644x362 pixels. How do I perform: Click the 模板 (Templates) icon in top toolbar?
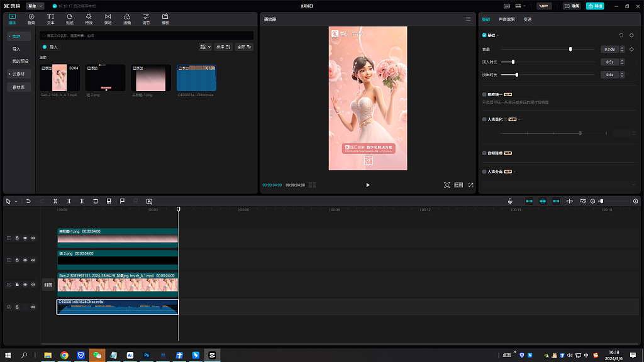165,18
